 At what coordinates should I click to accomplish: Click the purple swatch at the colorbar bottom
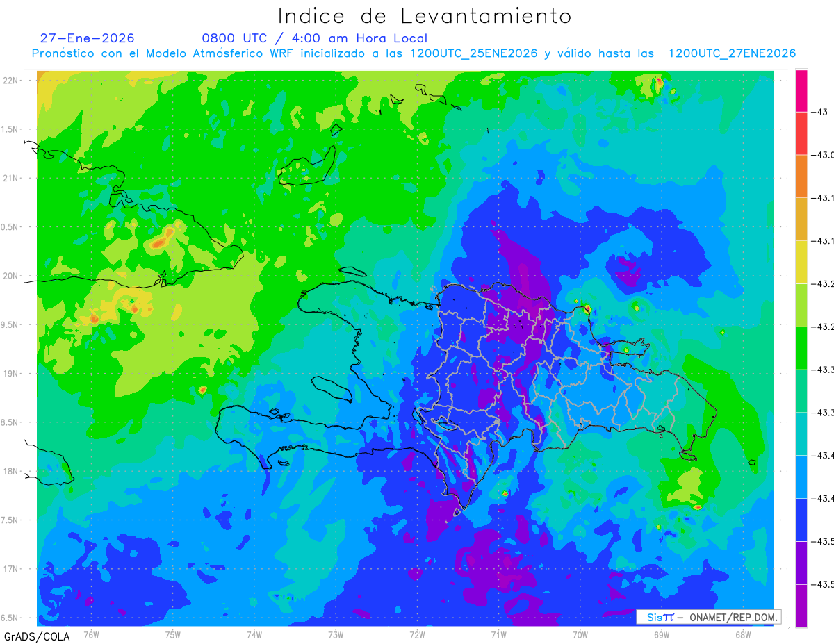coord(801,606)
